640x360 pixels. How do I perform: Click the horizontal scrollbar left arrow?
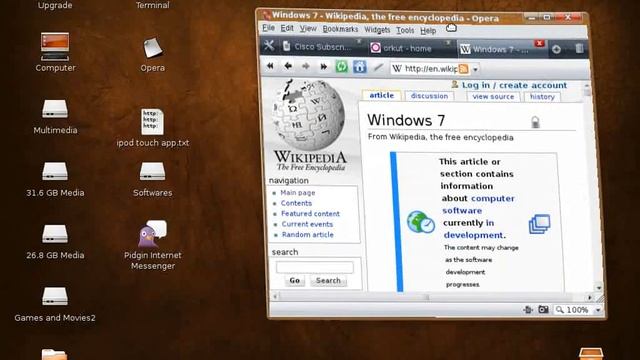275,296
